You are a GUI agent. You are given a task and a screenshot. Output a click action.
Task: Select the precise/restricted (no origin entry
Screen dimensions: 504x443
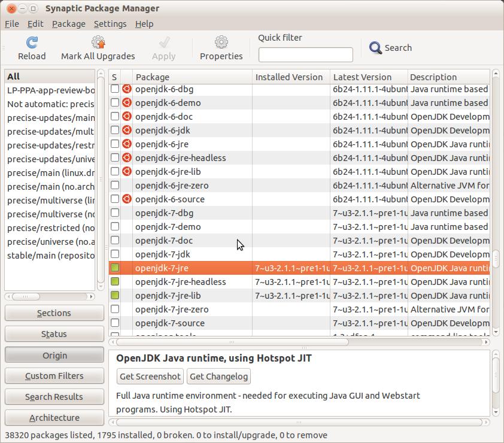[50, 228]
